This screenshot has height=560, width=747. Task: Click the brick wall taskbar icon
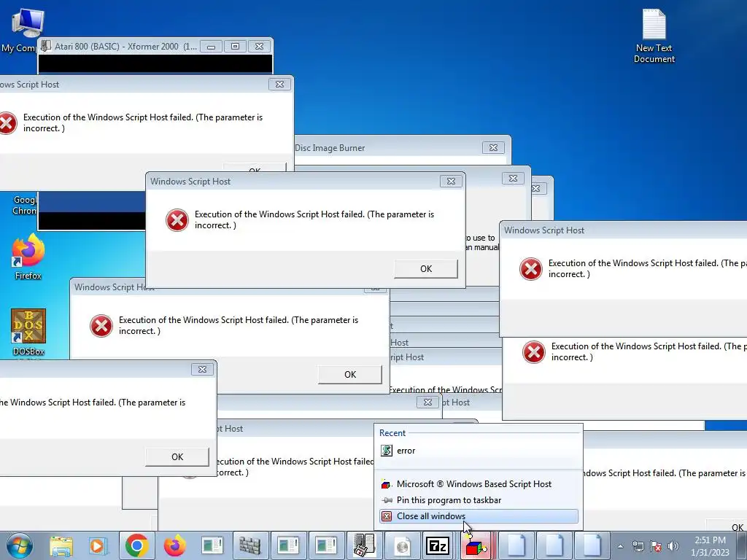tap(250, 545)
